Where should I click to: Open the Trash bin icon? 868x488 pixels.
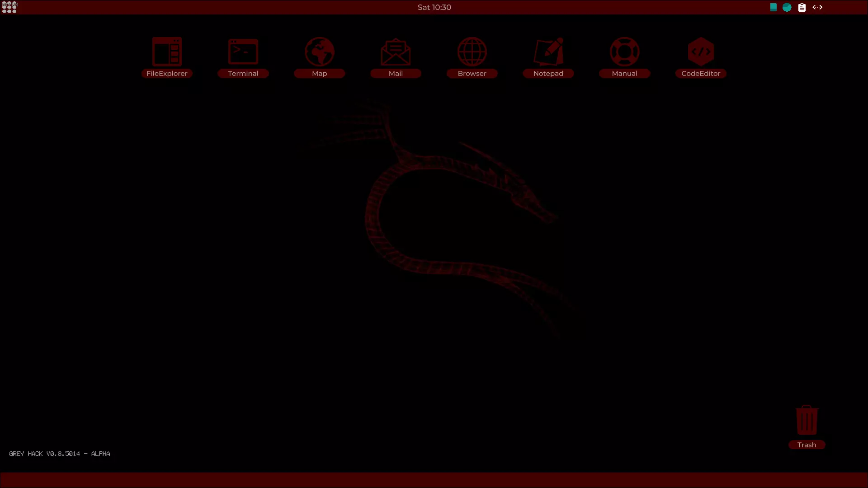pos(807,420)
